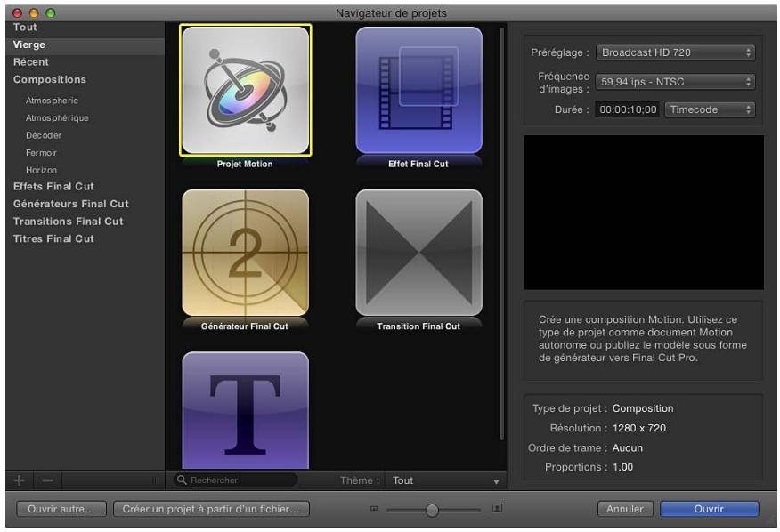Screen dimensions: 780x532
Task: Choose the Générateur Final Cut countdown icon
Action: click(245, 253)
